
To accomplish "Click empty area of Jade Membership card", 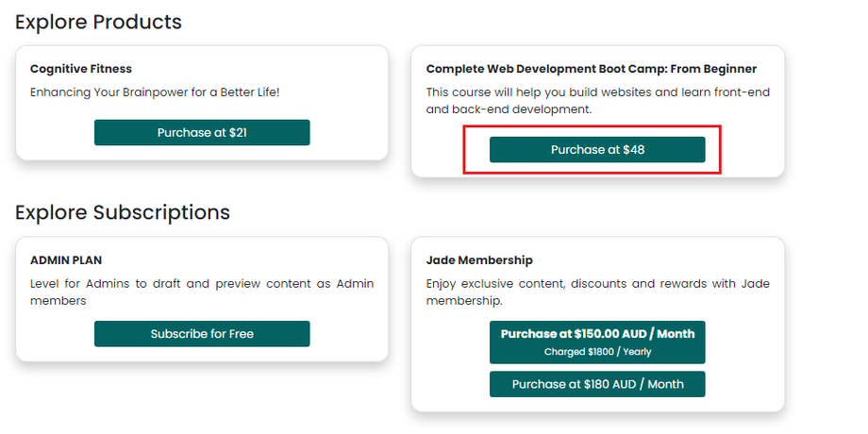I will click(x=745, y=359).
